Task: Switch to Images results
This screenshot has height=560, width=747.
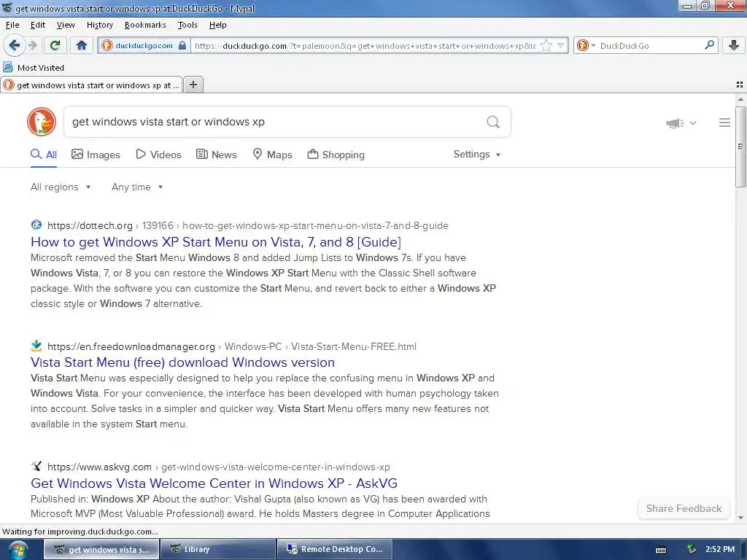Action: (x=96, y=155)
